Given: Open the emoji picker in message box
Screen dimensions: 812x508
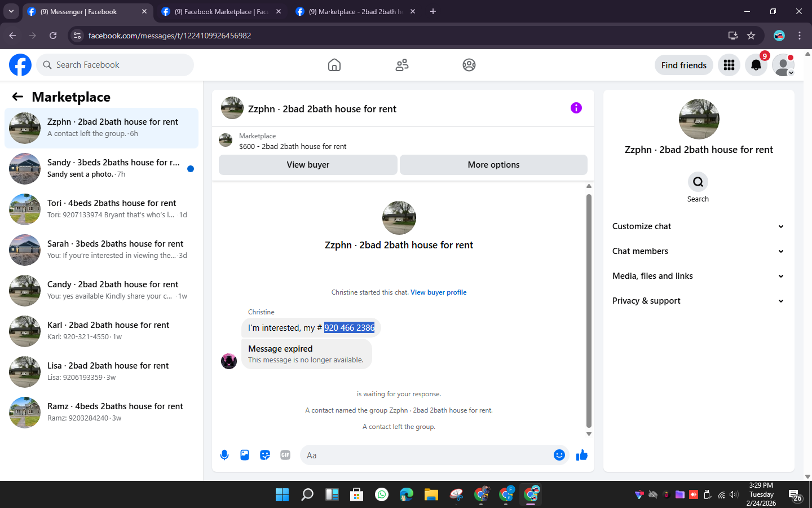Looking at the screenshot, I should click(559, 455).
